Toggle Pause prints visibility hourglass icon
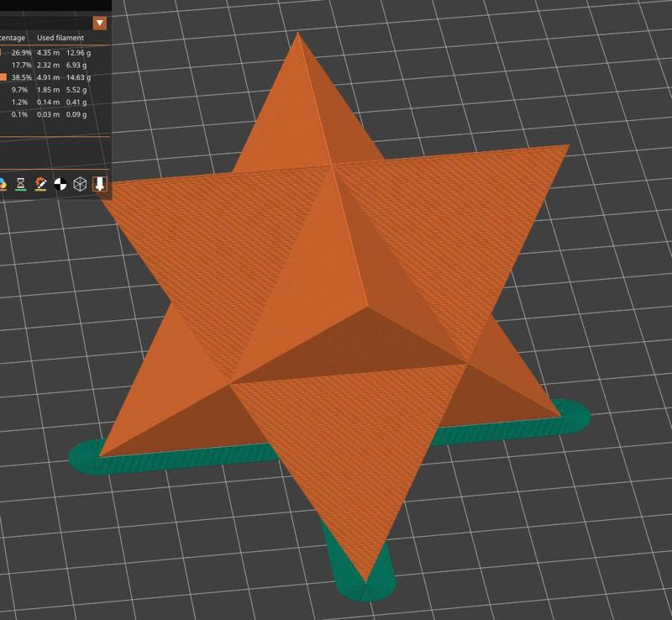Viewport: 672px width, 620px height. coord(20,184)
